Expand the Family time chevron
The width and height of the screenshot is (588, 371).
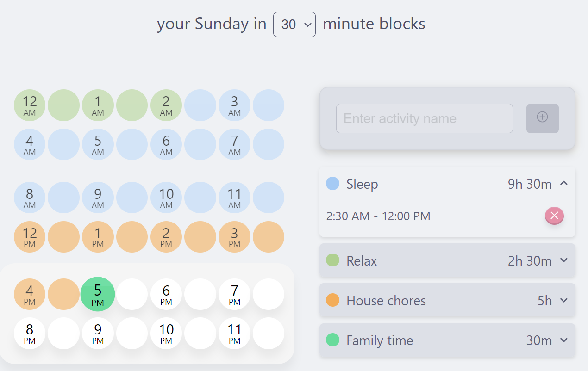tap(563, 340)
